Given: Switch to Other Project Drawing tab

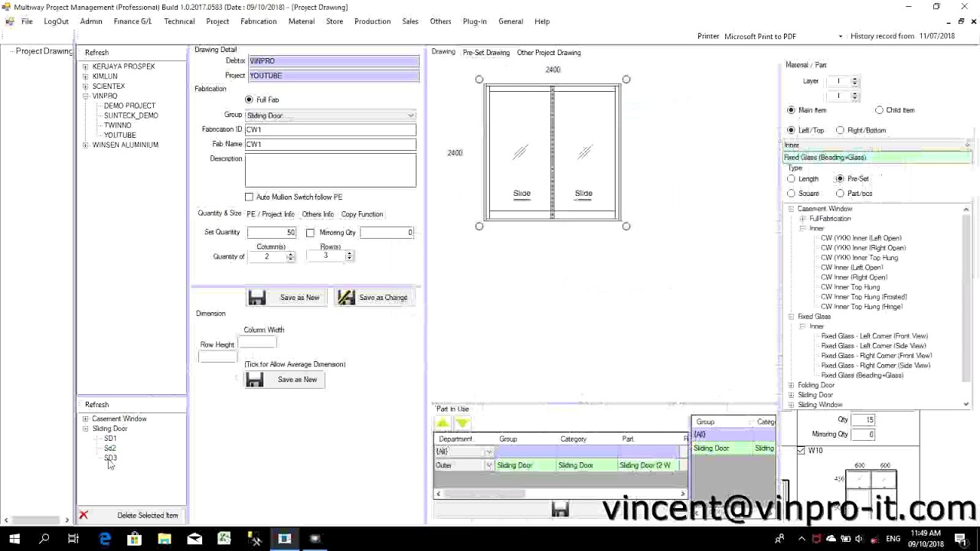Looking at the screenshot, I should [548, 53].
